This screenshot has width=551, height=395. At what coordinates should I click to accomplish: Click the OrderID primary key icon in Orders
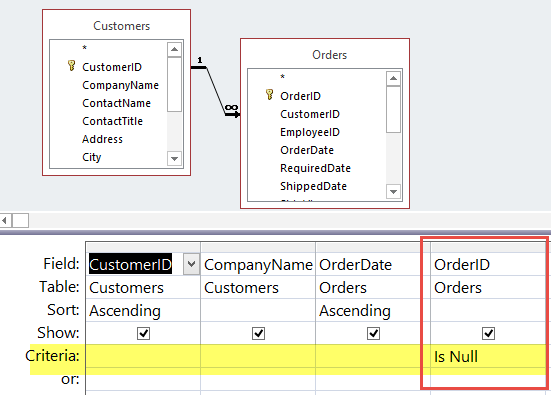click(269, 95)
